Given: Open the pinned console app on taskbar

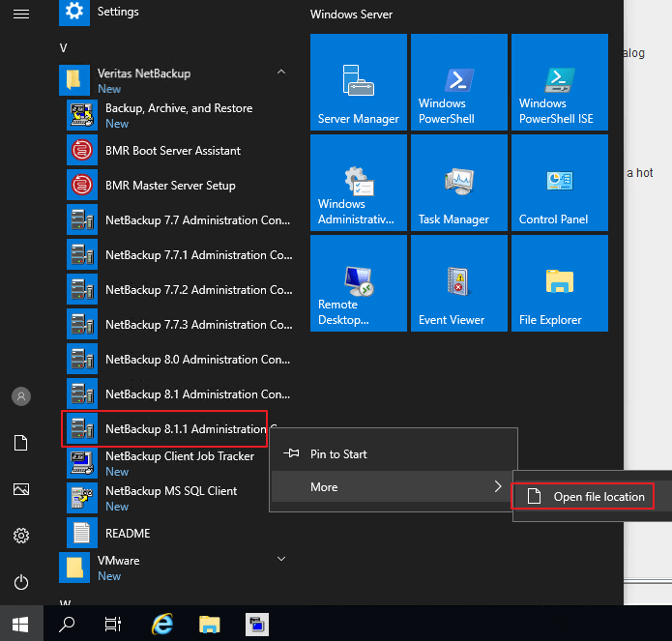Looking at the screenshot, I should 257,625.
